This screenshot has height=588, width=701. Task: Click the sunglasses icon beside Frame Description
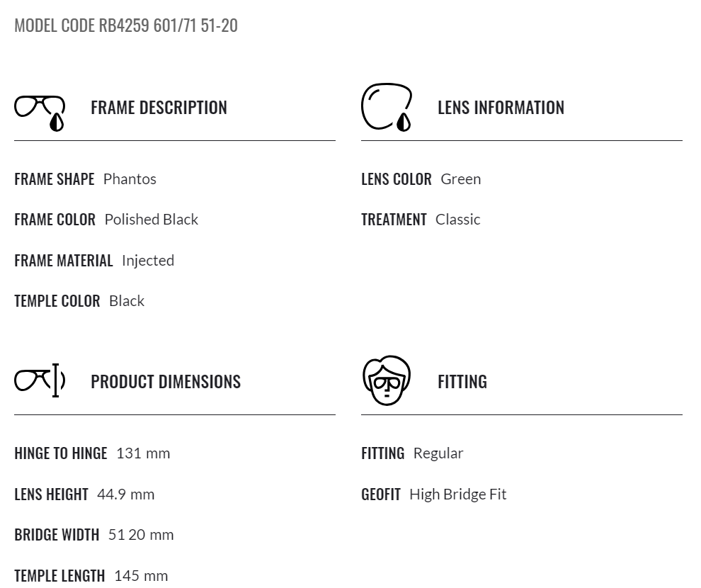tap(40, 113)
